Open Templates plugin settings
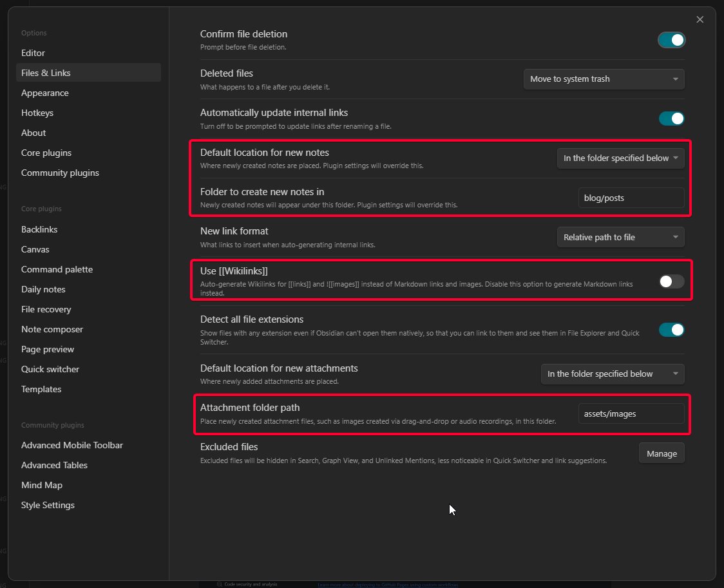 tap(41, 389)
